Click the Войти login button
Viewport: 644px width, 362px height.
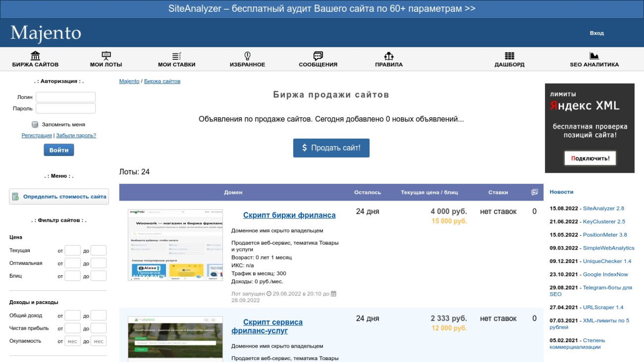point(59,150)
